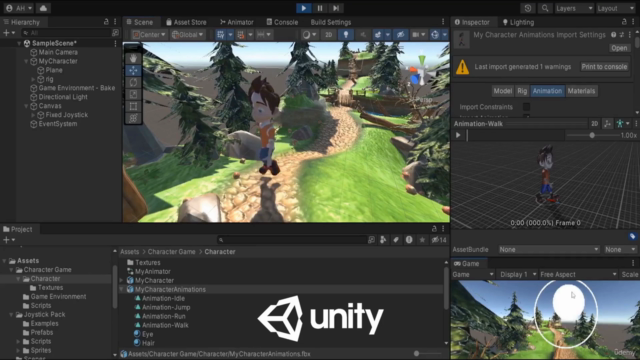Select the Model import tab
The height and width of the screenshot is (360, 640).
502,91
